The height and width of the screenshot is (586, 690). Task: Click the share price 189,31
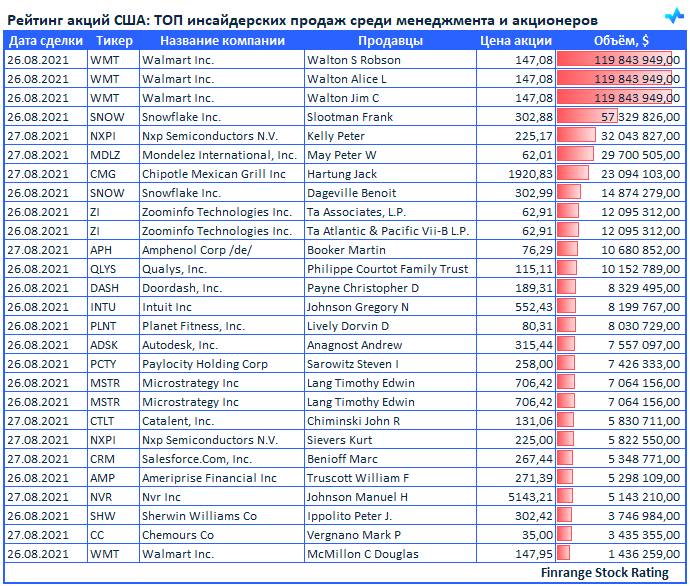[534, 288]
